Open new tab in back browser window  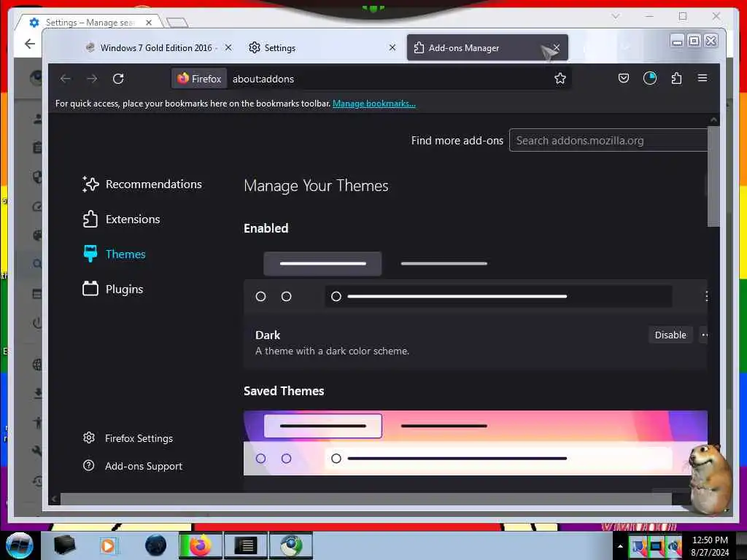(177, 23)
